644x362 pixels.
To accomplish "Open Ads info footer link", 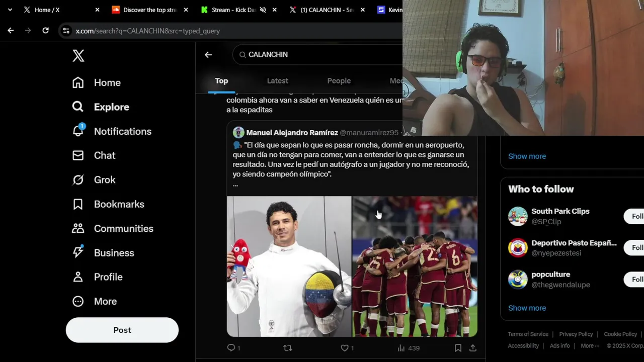I will (560, 346).
